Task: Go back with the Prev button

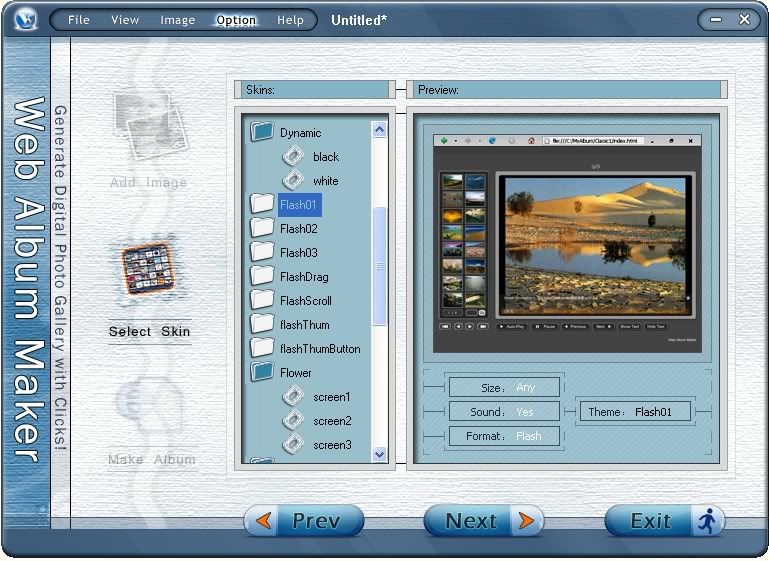Action: point(304,521)
